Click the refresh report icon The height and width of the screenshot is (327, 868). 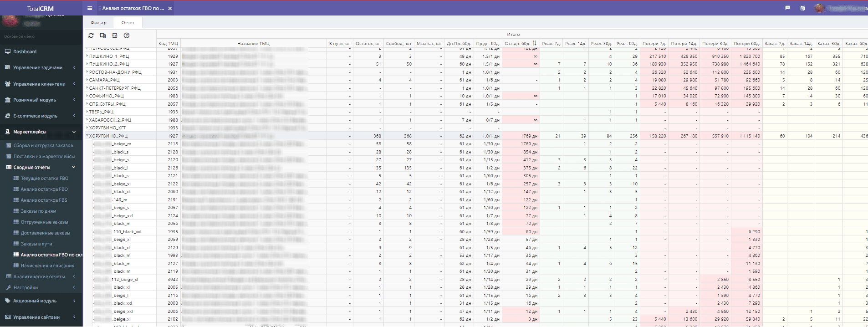click(91, 36)
